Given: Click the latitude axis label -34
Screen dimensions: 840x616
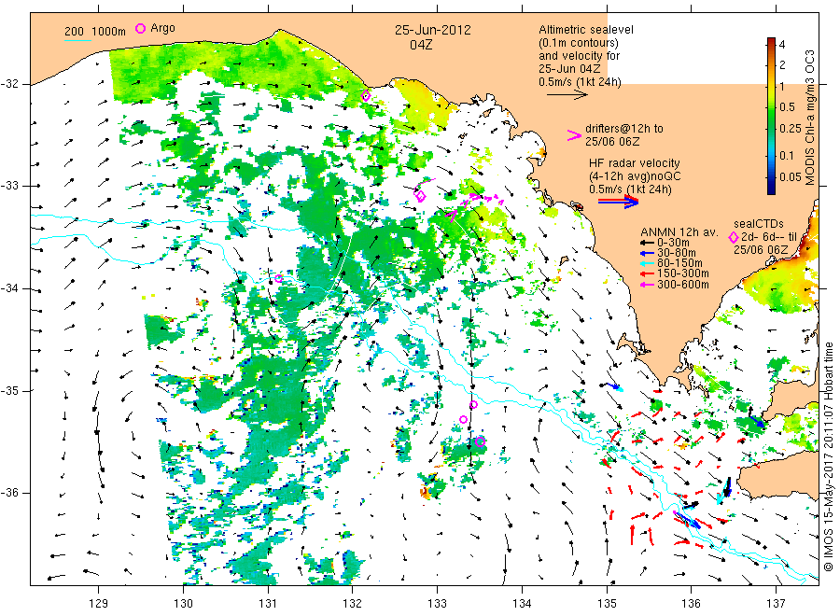Looking at the screenshot, I should (9, 288).
